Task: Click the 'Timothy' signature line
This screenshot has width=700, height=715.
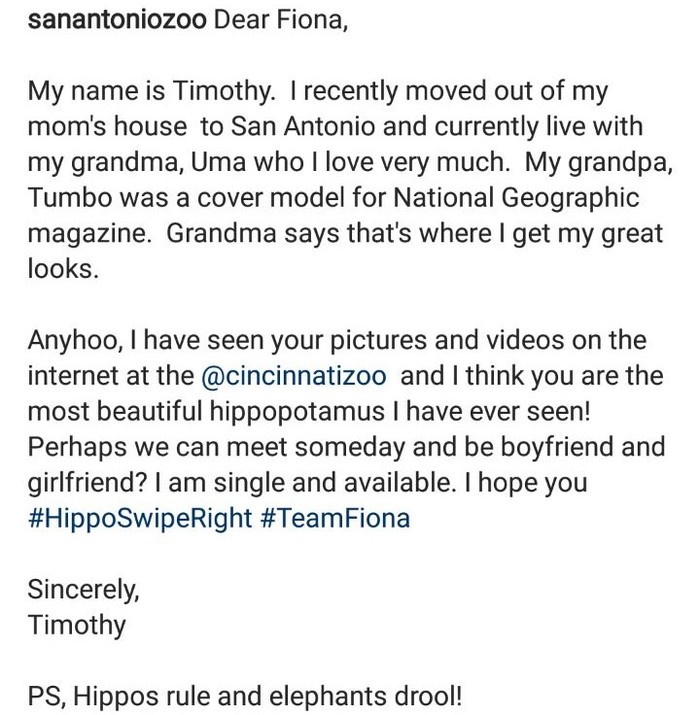Action: point(76,626)
